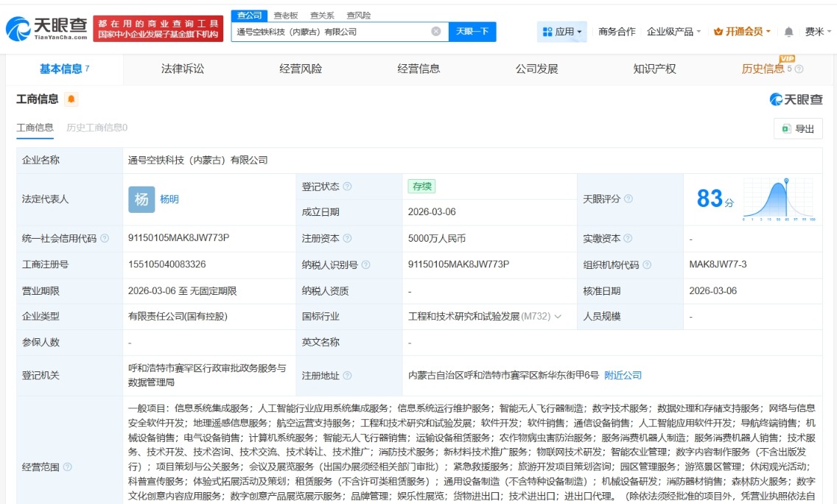Expand the 国标行业 industry classification chevron
The image size is (837, 504).
point(558,316)
